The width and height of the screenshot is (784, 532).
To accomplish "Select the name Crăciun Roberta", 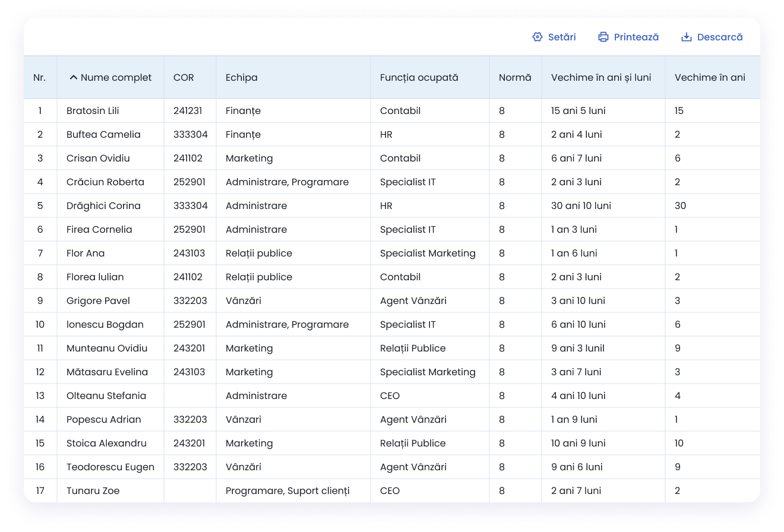I will pos(105,182).
